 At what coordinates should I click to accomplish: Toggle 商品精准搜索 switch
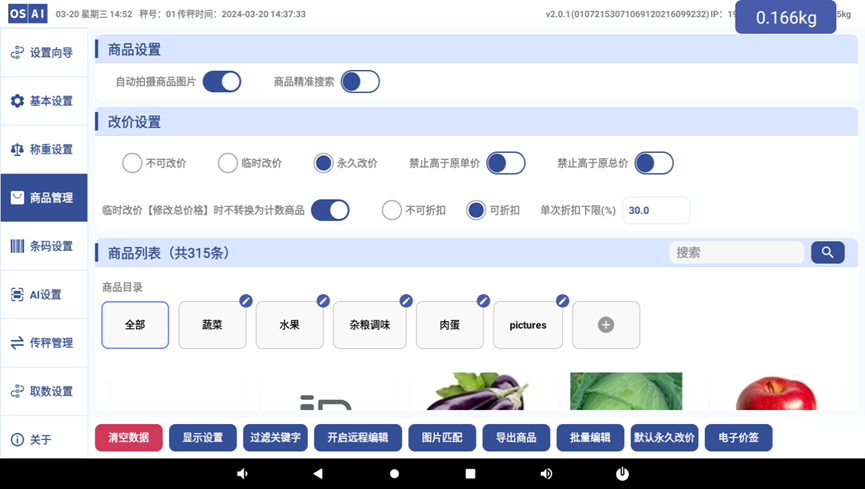pyautogui.click(x=360, y=82)
